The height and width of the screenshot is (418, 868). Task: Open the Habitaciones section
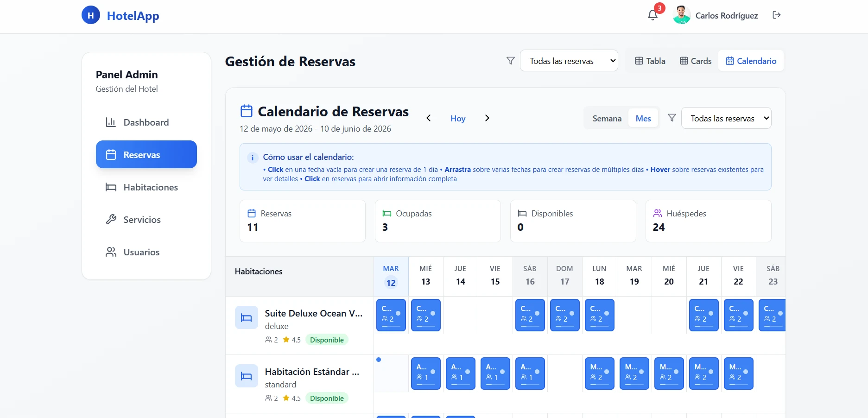pyautogui.click(x=146, y=187)
